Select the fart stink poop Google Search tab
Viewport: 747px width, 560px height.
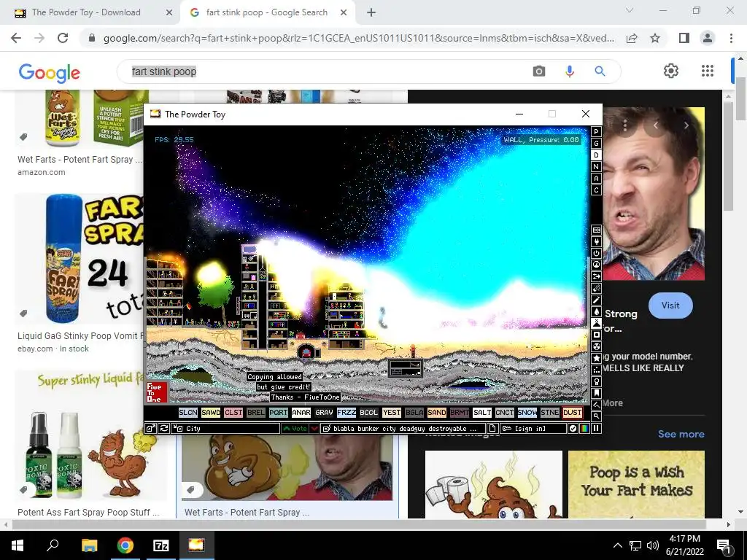click(x=267, y=12)
